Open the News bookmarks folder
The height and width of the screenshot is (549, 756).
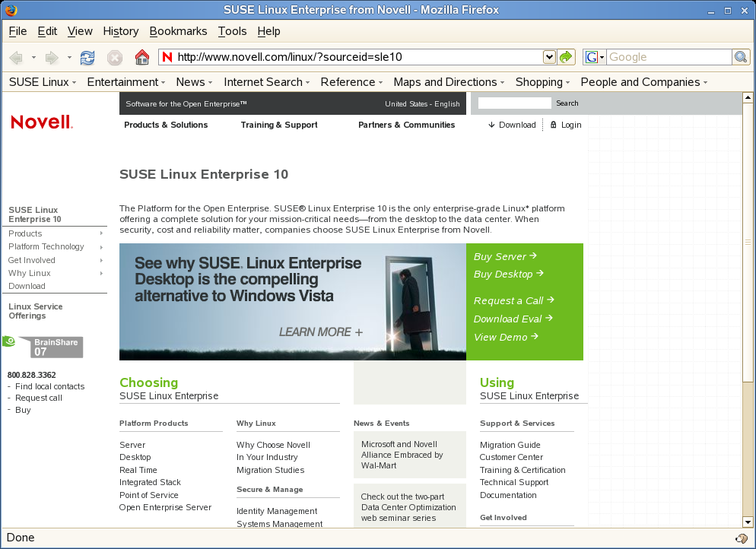point(194,82)
